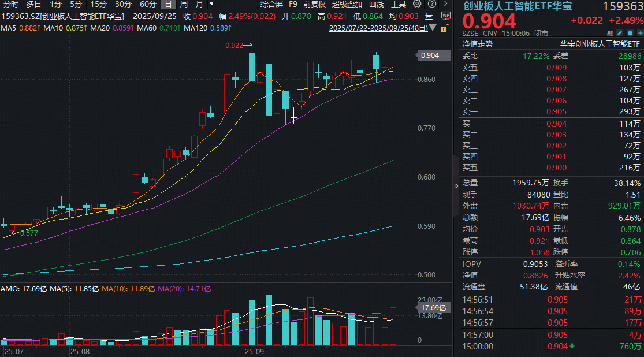The image size is (644, 357).
Task: Switch to the 分时 intraday tab
Action: coord(10,4)
